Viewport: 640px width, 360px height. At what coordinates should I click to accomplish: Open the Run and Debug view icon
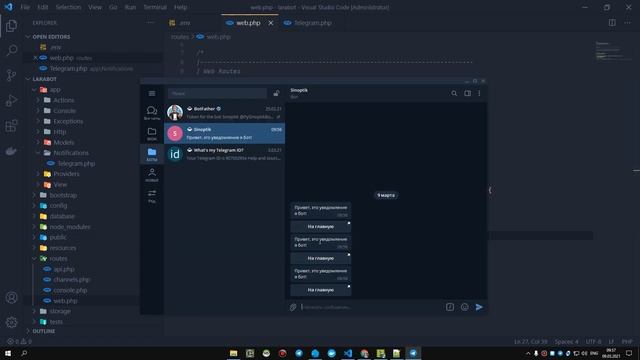(11, 100)
